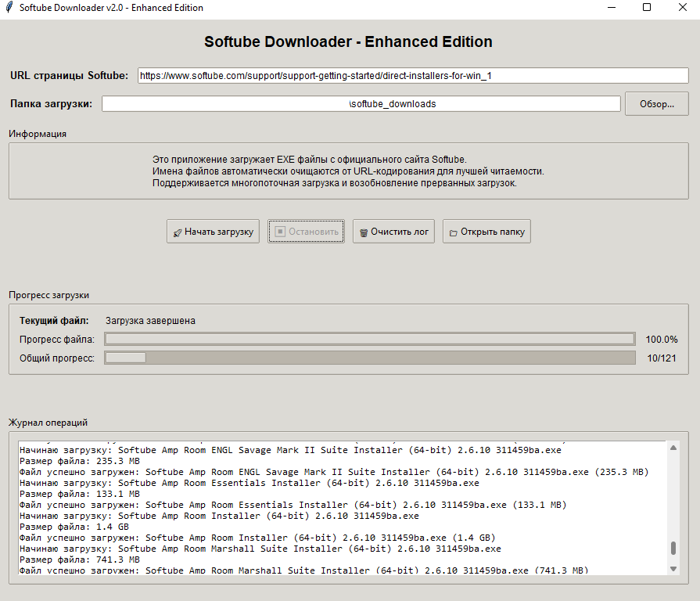Viewport: 700px width, 601px height.
Task: Close the Softube Downloader window
Action: 683,8
